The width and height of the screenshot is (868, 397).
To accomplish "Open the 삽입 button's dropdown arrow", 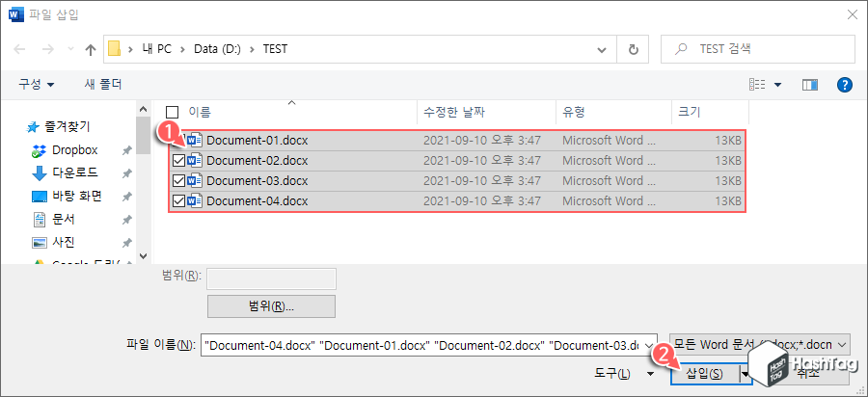I will tap(746, 374).
